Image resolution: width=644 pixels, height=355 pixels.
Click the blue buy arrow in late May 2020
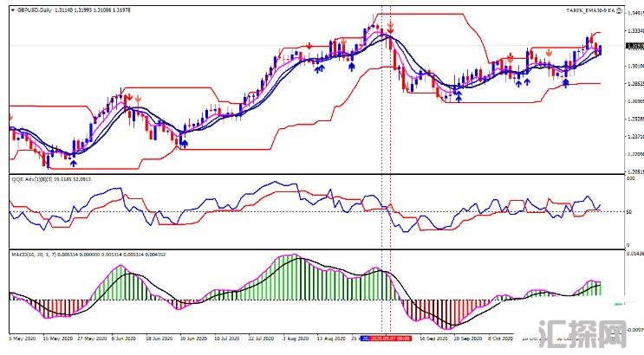click(74, 162)
